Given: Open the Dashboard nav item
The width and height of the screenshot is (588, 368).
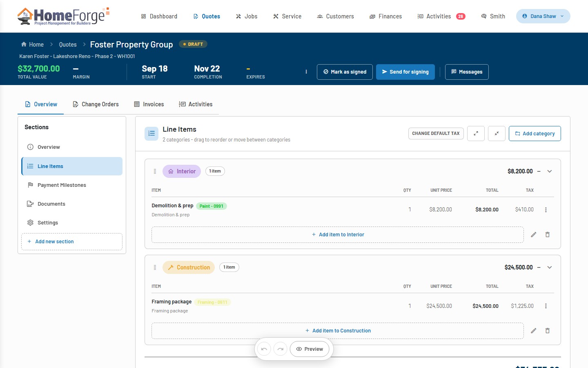Looking at the screenshot, I should (x=159, y=16).
